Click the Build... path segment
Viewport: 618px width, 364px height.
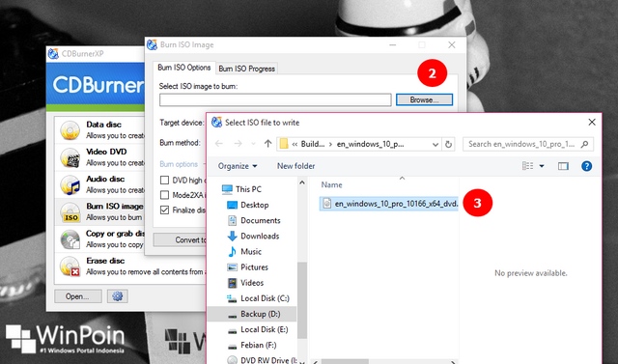point(313,144)
